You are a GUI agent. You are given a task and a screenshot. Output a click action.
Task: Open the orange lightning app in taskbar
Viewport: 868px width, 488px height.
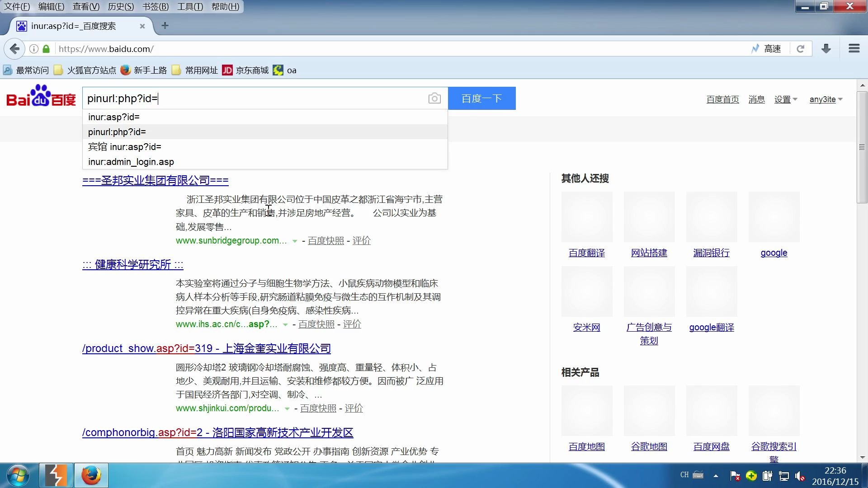pos(56,475)
